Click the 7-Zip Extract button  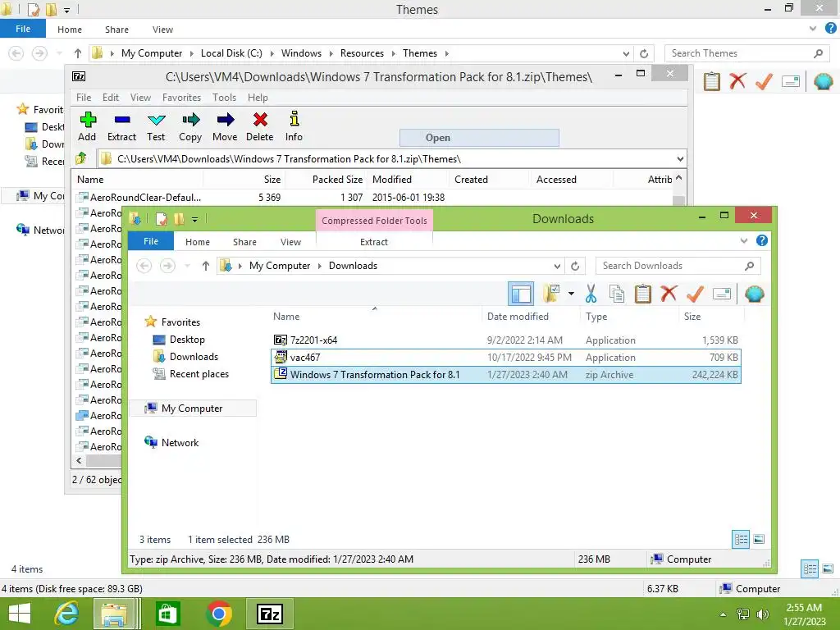pyautogui.click(x=121, y=127)
